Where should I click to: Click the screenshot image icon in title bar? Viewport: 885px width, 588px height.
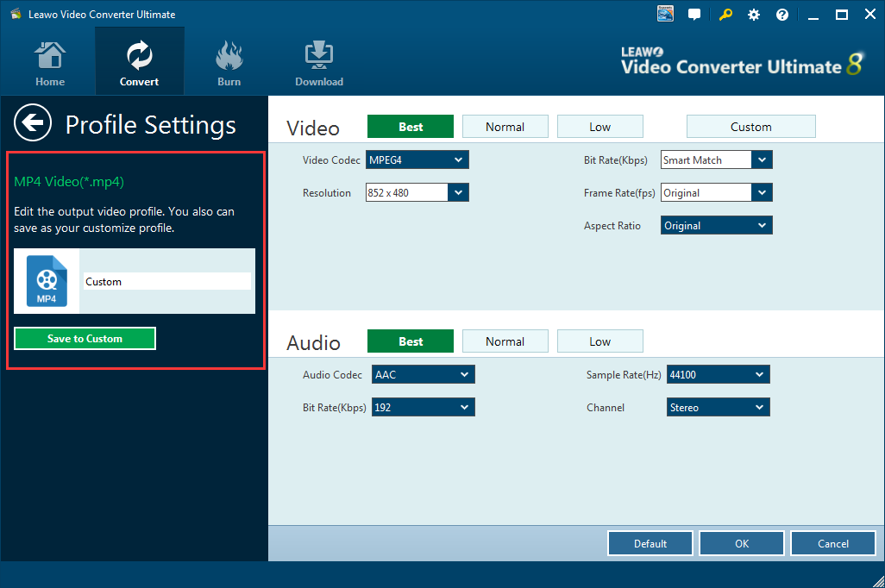[665, 14]
